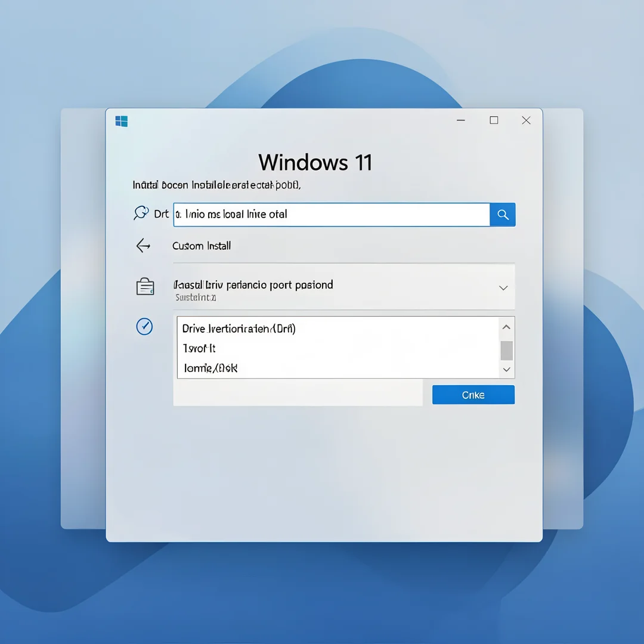Click the 'Drt' label near the search field
Image resolution: width=644 pixels, height=644 pixels.
click(161, 214)
